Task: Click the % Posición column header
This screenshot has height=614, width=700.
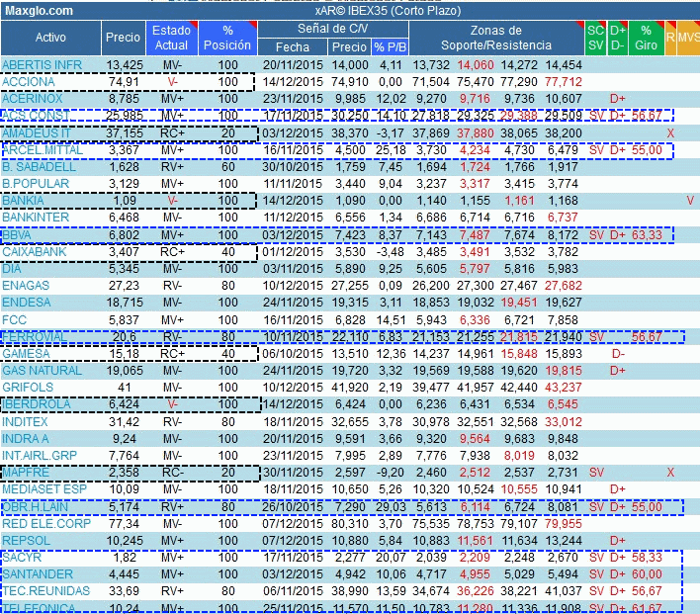Action: [x=227, y=38]
